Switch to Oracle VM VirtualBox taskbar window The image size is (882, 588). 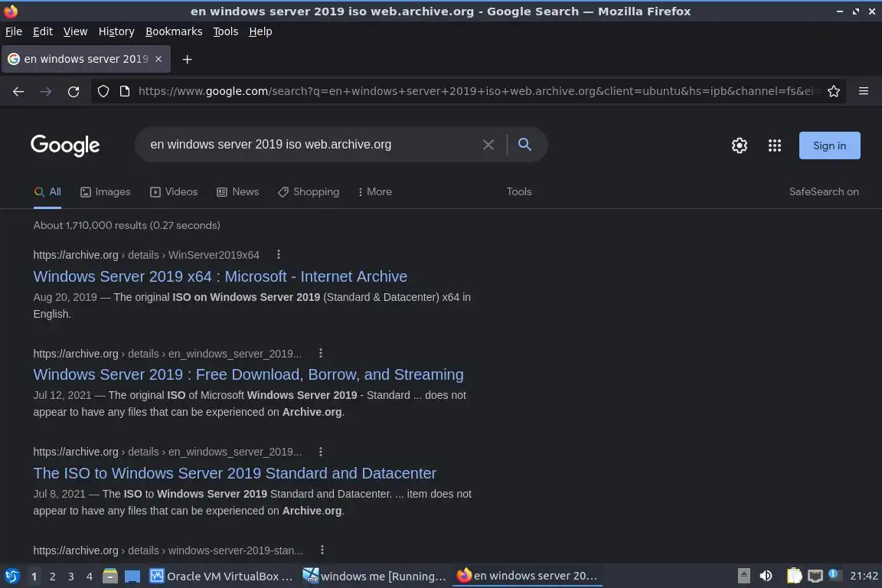[x=221, y=577]
